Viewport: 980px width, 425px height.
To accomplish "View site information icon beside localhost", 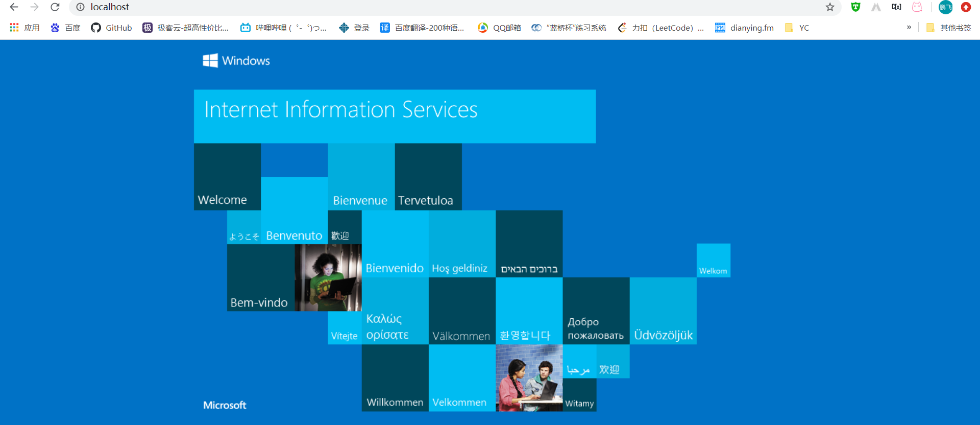I will click(x=80, y=7).
